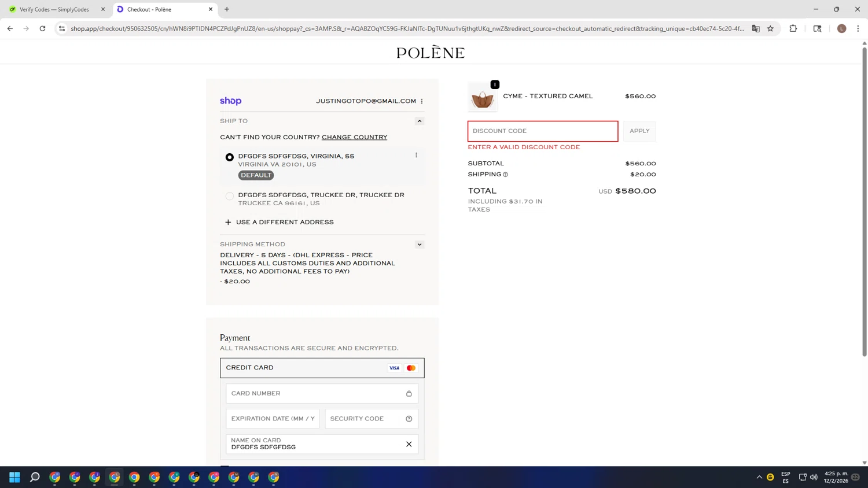868x488 pixels.
Task: Click the page vertical scrollbar
Action: click(x=865, y=202)
